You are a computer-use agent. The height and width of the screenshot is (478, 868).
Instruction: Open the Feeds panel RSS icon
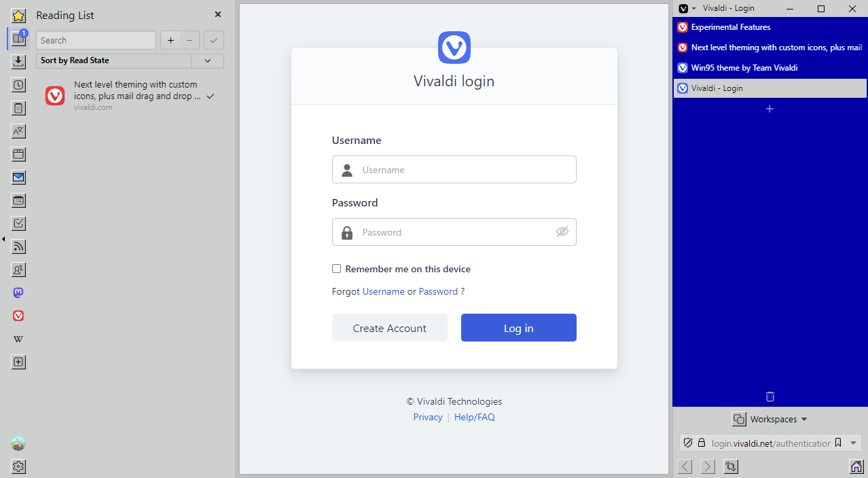[18, 246]
